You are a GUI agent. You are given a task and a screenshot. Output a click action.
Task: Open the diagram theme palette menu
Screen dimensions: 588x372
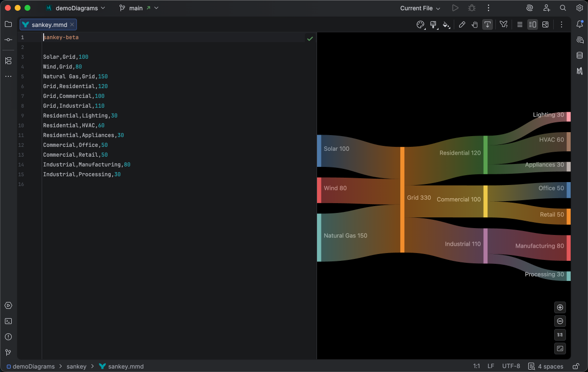tap(420, 24)
